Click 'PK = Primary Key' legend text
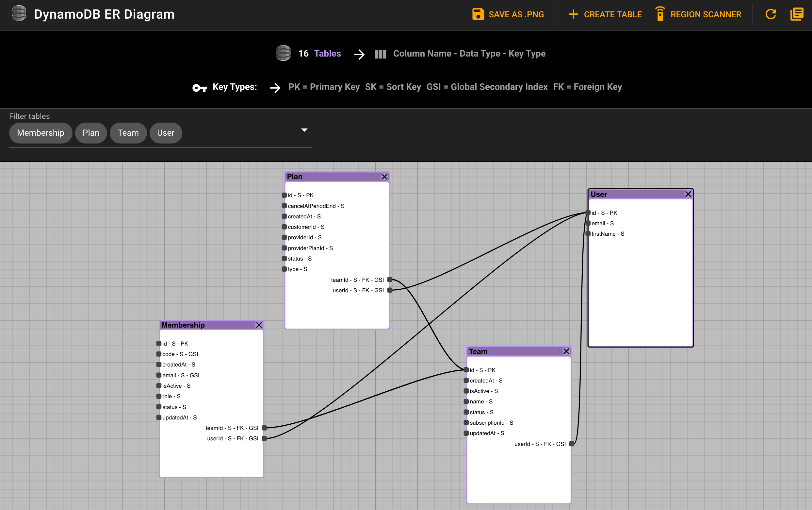 [324, 87]
